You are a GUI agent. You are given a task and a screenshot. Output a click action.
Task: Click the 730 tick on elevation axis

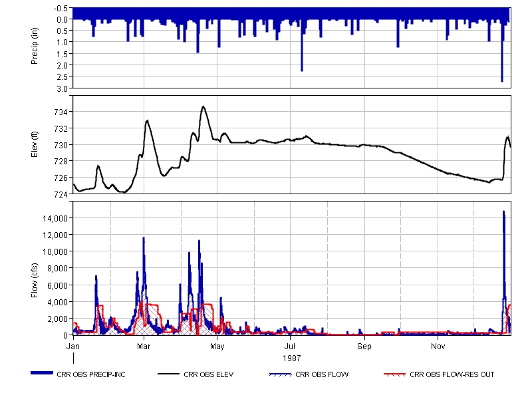61,145
